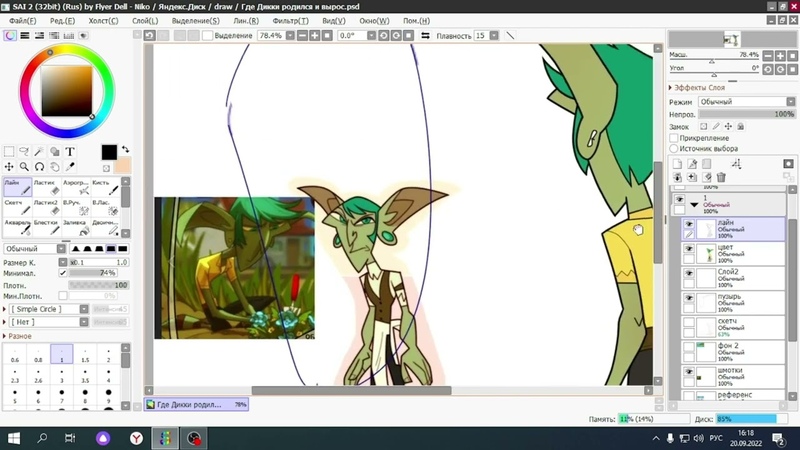Screen dimensions: 800x450
Task: Select the magic wand tool
Action: 39,152
